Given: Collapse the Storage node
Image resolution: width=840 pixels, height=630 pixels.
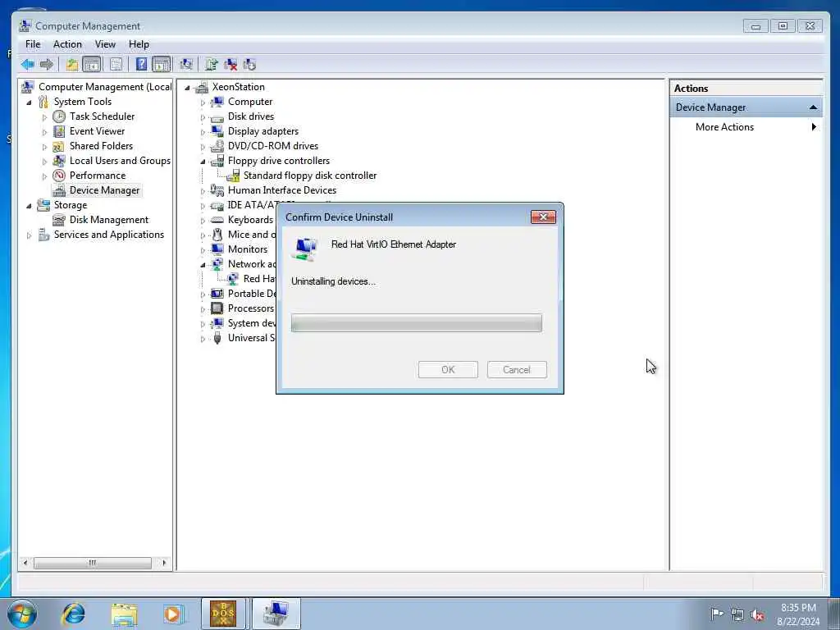Looking at the screenshot, I should (29, 206).
